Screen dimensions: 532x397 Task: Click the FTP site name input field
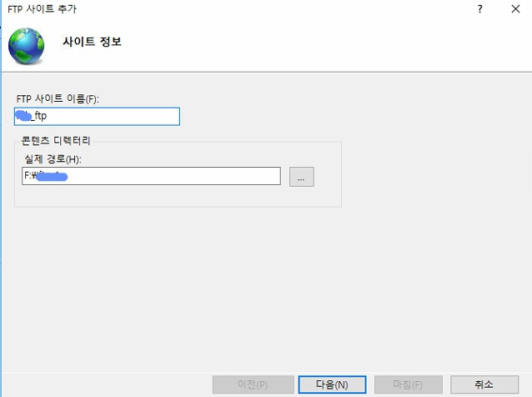tap(97, 117)
